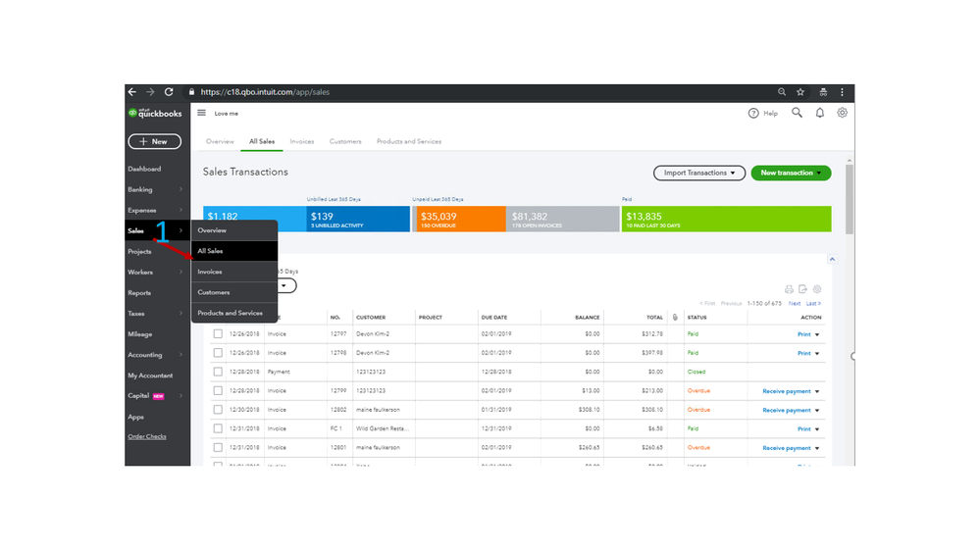Open the browser three-dot menu
Viewport: 980px width, 551px height.
pos(842,92)
